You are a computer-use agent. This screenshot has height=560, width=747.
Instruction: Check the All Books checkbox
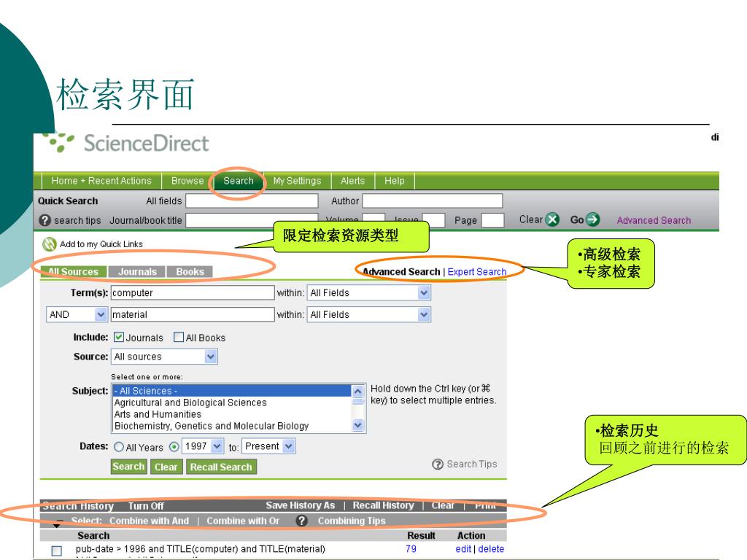(x=179, y=337)
